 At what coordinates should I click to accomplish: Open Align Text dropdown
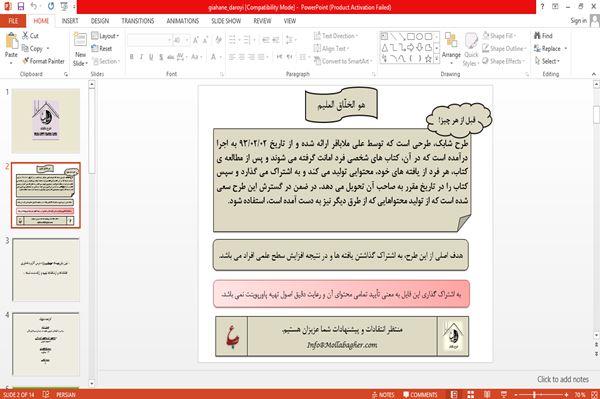[x=331, y=49]
